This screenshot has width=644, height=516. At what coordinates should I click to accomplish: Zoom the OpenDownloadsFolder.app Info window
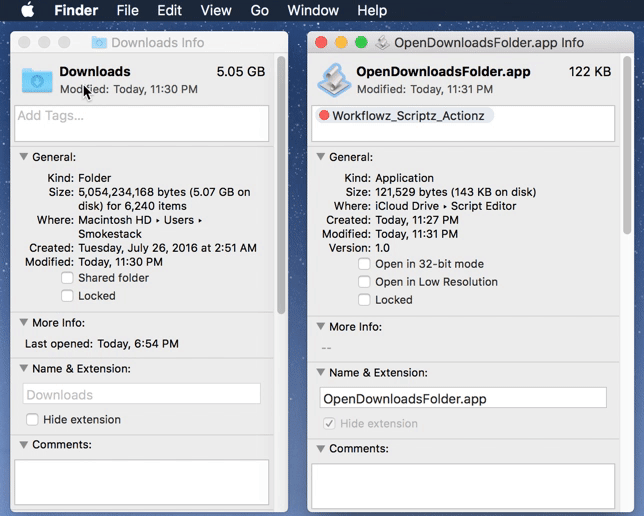(x=361, y=42)
